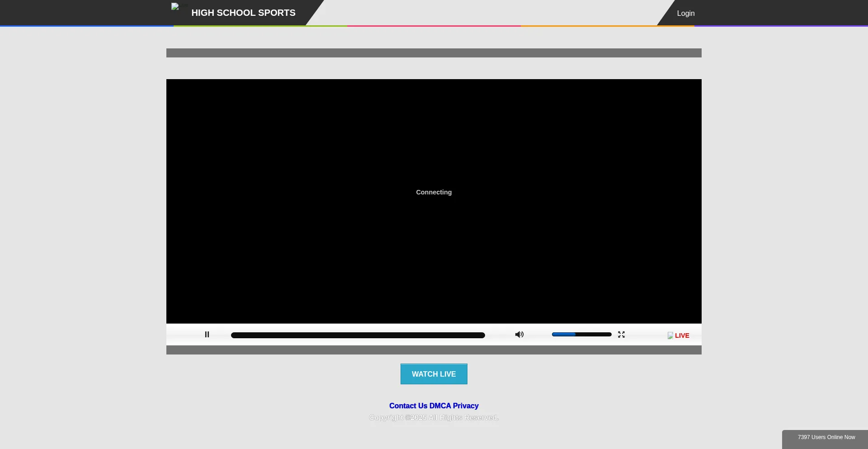
Task: Click the red LIVE indicator
Action: [x=682, y=336]
